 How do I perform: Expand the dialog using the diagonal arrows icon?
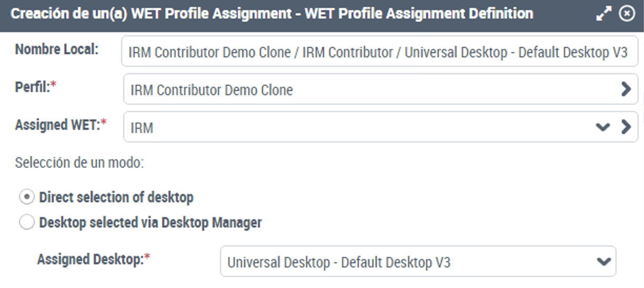[603, 14]
